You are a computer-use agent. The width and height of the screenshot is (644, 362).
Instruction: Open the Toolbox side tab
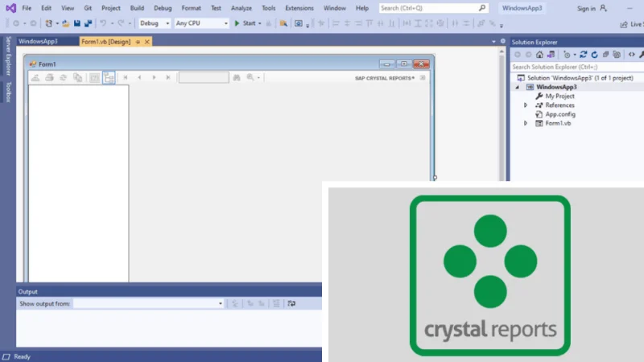pyautogui.click(x=8, y=92)
